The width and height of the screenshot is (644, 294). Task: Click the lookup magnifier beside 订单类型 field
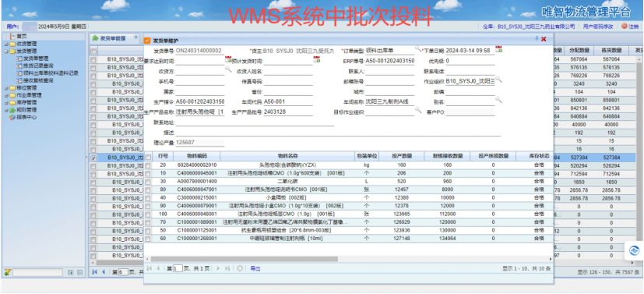coord(417,49)
